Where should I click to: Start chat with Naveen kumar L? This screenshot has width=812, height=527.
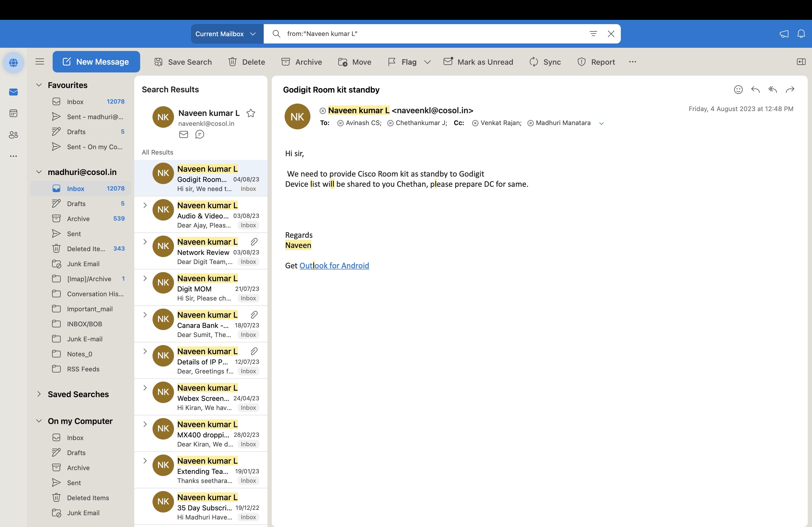pos(200,134)
